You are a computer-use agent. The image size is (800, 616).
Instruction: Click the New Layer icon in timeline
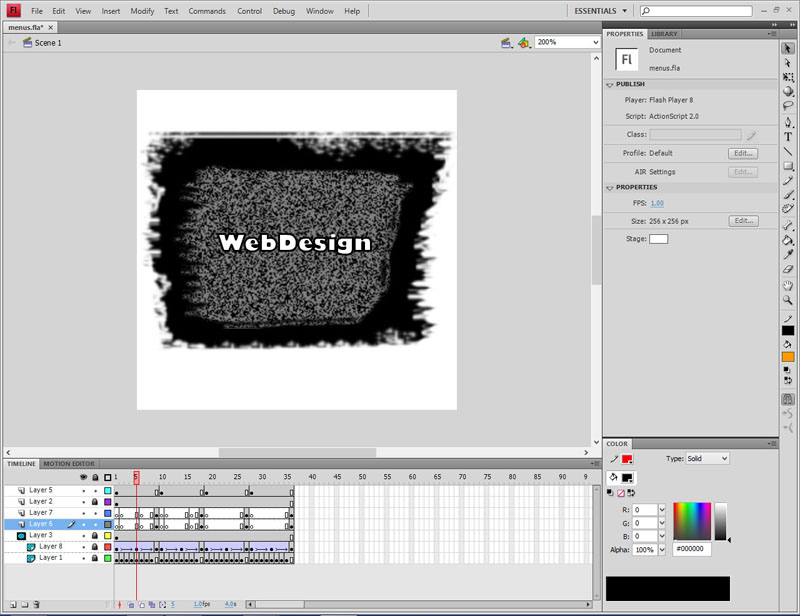(11, 604)
